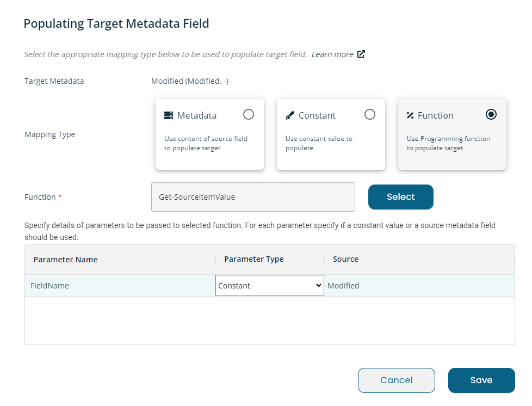Click the Constant pen icon

(290, 115)
